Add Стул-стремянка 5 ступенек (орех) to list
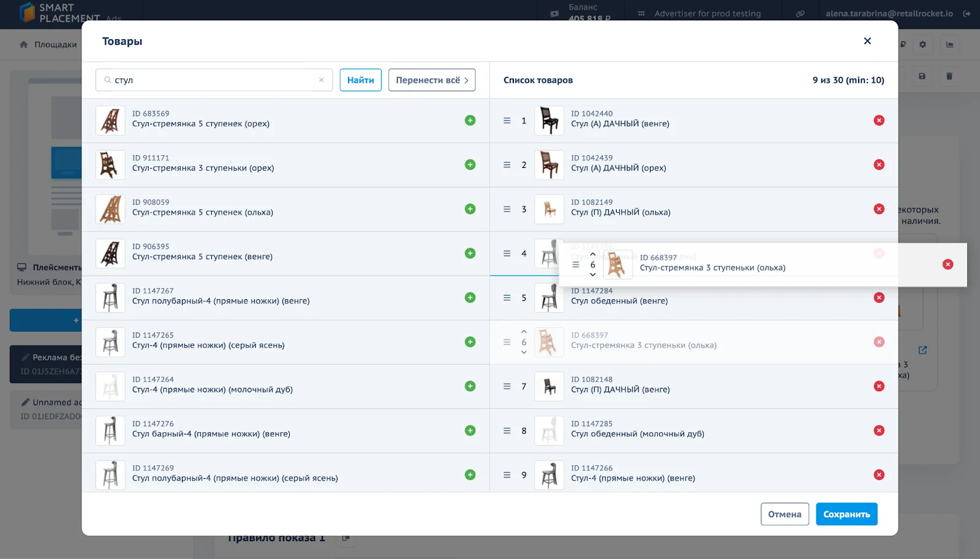This screenshot has width=980, height=559. [x=470, y=121]
